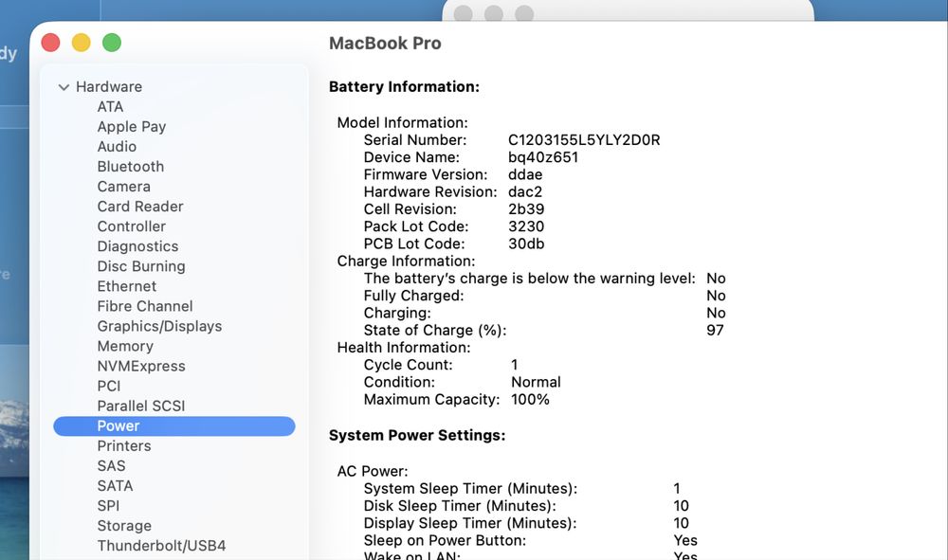Collapse the Hardware section chevron

[64, 87]
